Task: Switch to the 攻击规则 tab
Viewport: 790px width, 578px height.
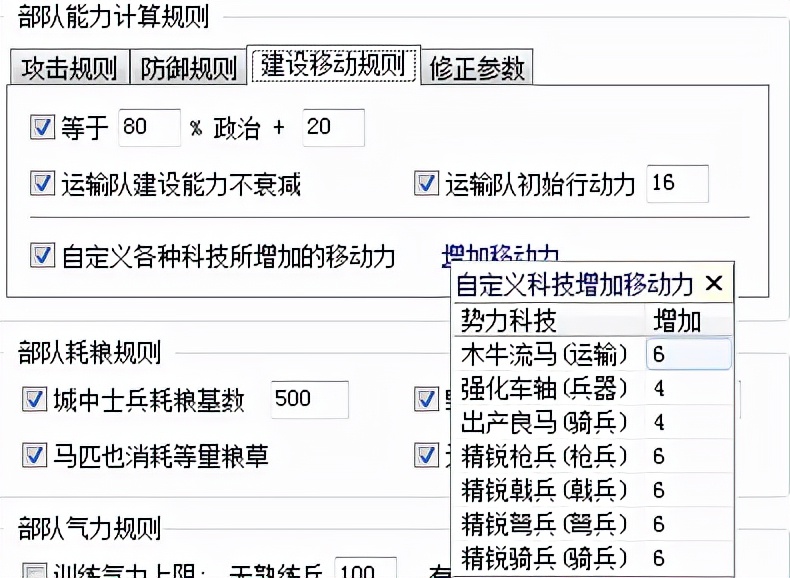Action: (x=70, y=68)
